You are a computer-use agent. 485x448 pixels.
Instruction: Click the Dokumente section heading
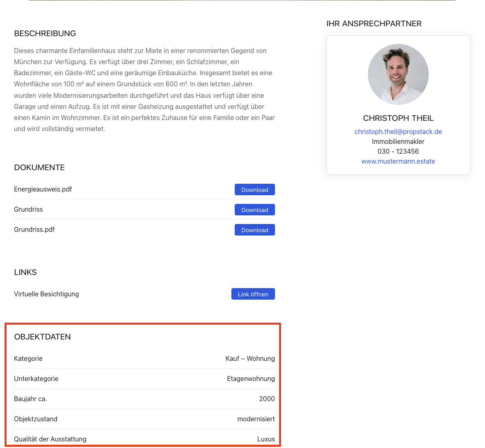coord(39,167)
